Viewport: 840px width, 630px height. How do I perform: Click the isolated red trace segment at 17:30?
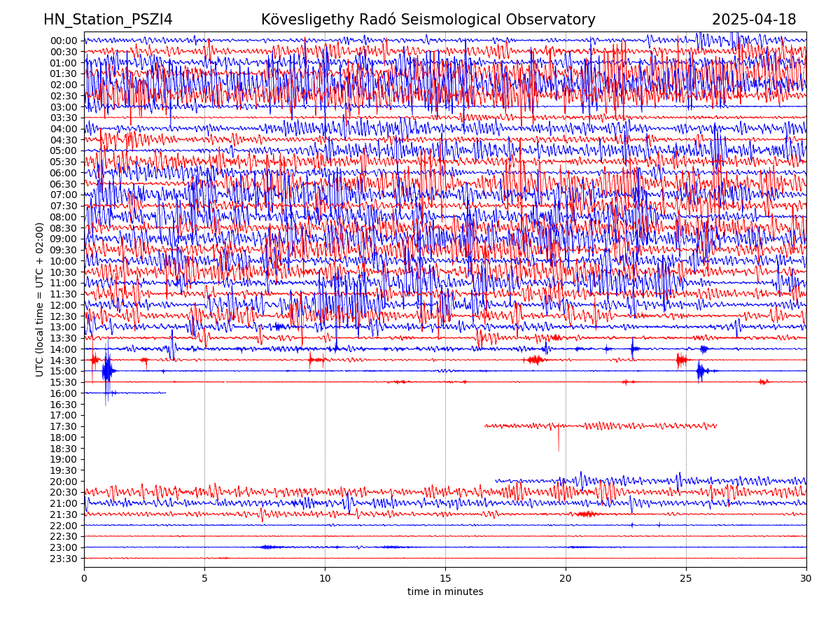601,426
